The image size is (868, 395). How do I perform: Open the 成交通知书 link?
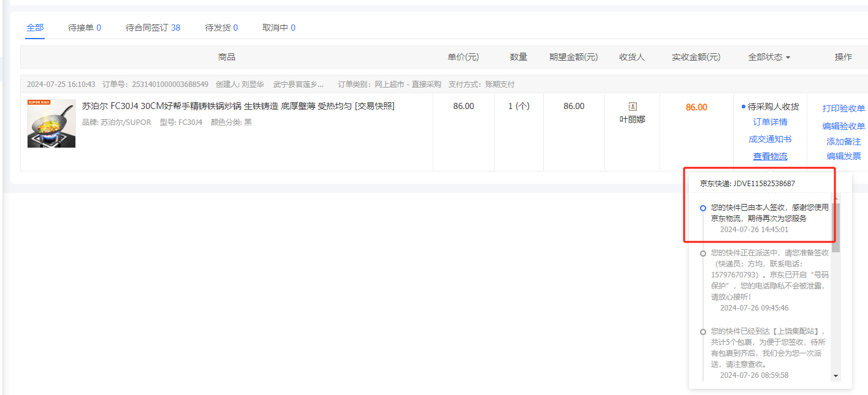(x=770, y=139)
